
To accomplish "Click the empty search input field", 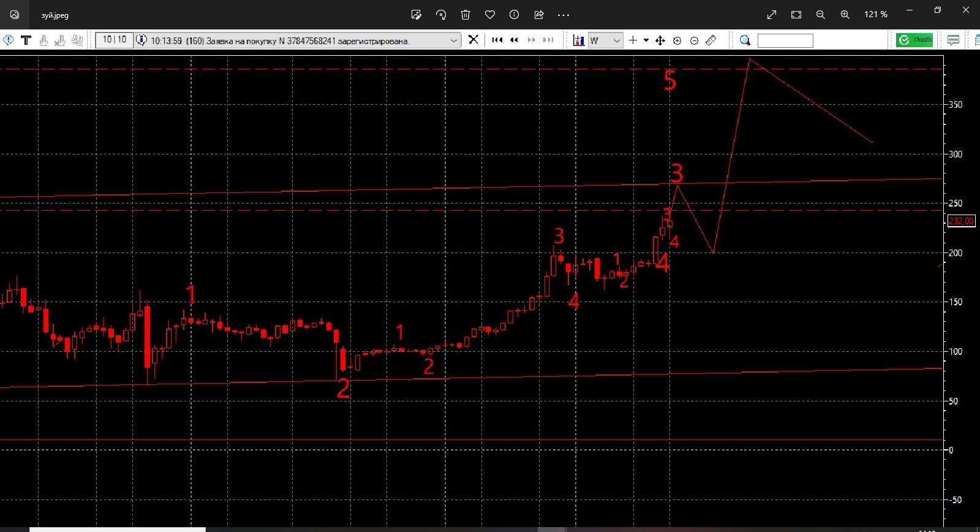I will pyautogui.click(x=785, y=40).
